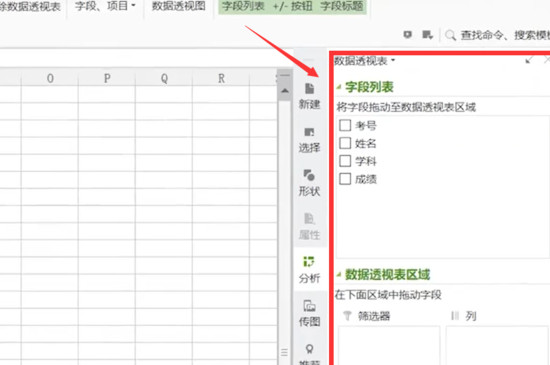Screen dimensions: 550x365
Task: Open the 属性 sidebar tool
Action: pyautogui.click(x=309, y=227)
